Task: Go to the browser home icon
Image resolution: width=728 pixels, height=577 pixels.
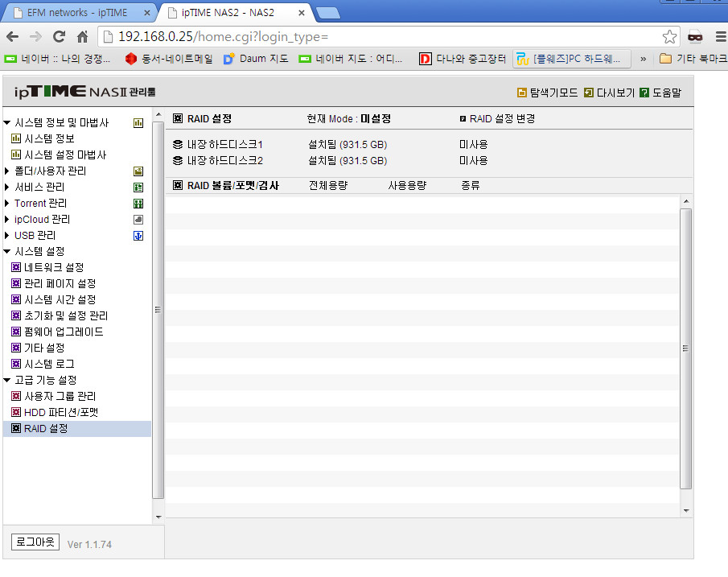Action: pos(83,37)
